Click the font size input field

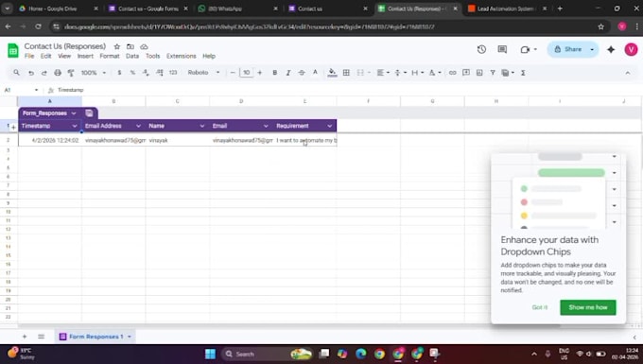pyautogui.click(x=246, y=73)
